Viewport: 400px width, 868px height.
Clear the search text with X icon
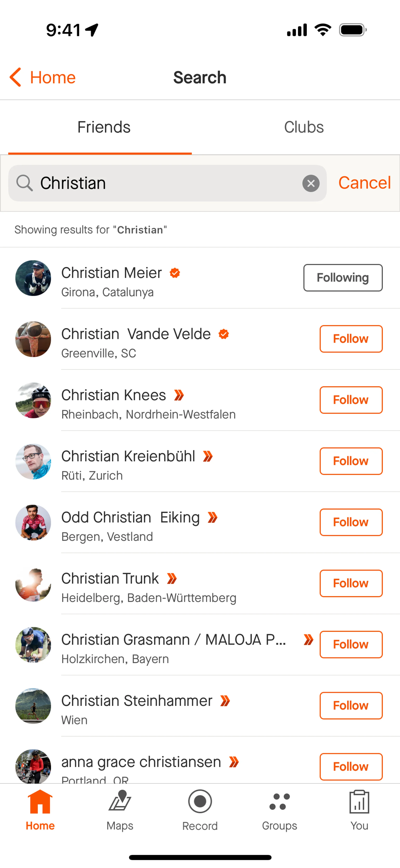tap(310, 183)
